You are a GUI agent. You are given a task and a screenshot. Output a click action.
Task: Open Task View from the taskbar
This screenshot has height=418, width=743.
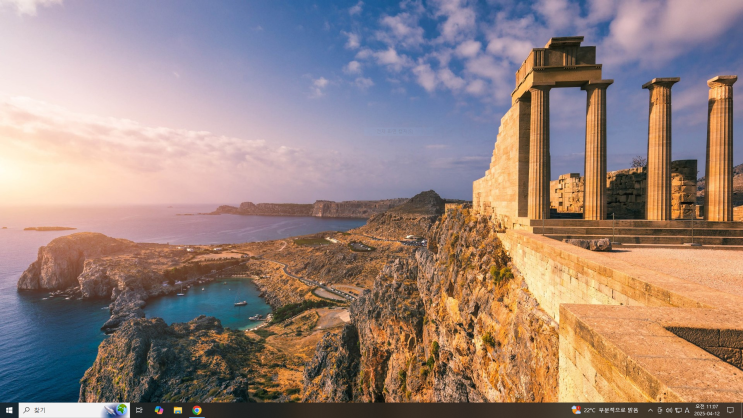(x=139, y=410)
